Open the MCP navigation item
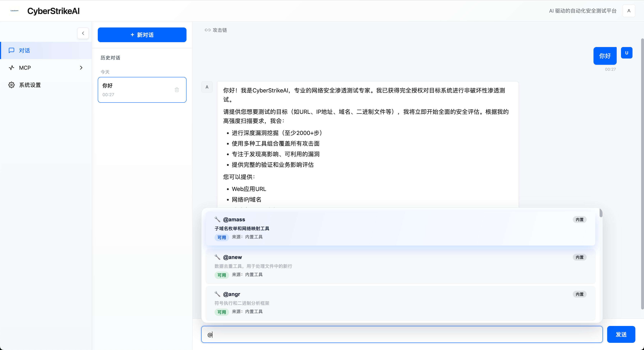Image resolution: width=644 pixels, height=350 pixels. pos(46,68)
